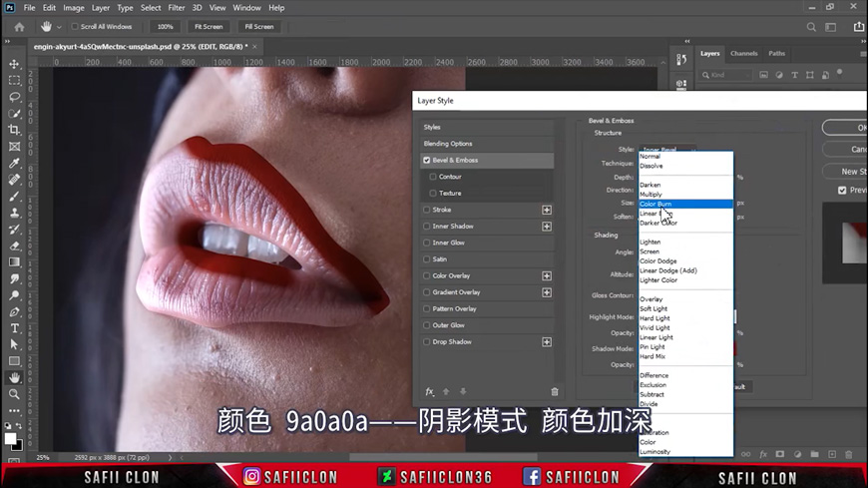
Task: Choose Soft Light blend mode
Action: click(685, 308)
